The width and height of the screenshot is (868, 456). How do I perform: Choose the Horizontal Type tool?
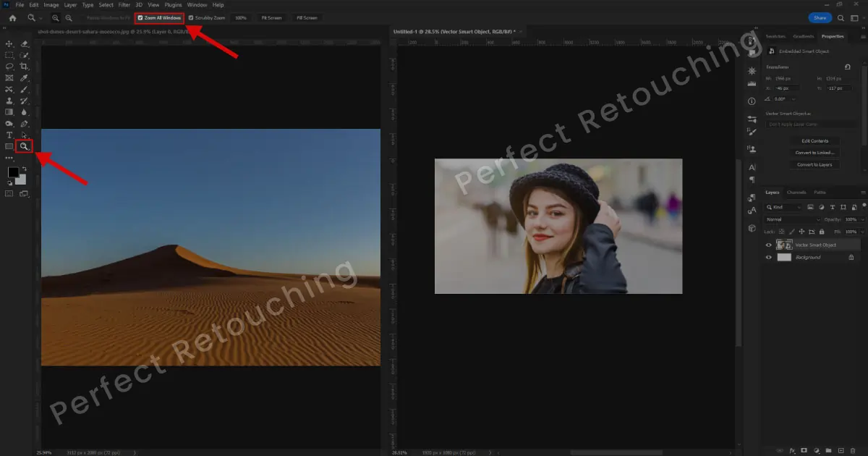coord(9,135)
